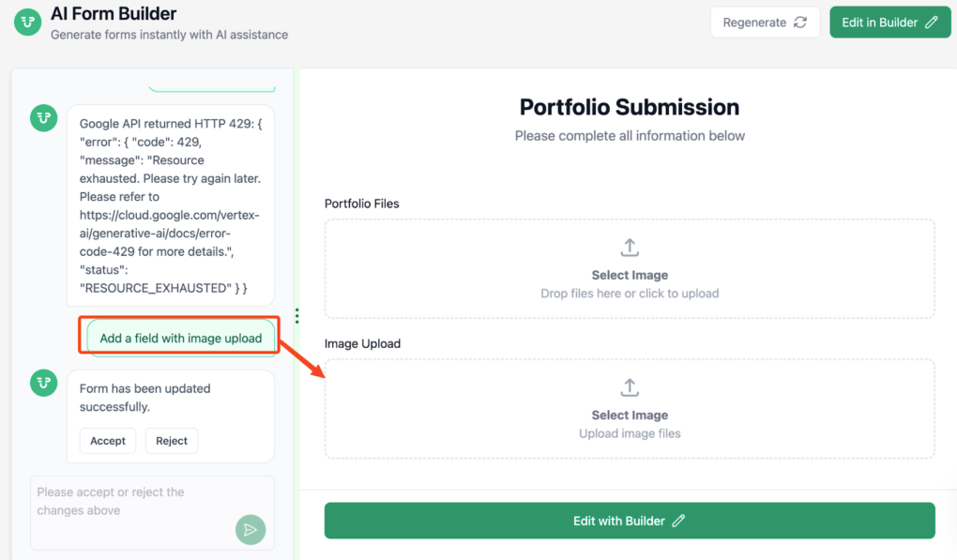Click the AI Form Builder logo icon
The width and height of the screenshot is (957, 560).
click(x=27, y=22)
